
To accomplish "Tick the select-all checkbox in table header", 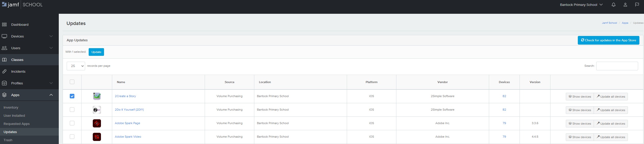I will 72,82.
